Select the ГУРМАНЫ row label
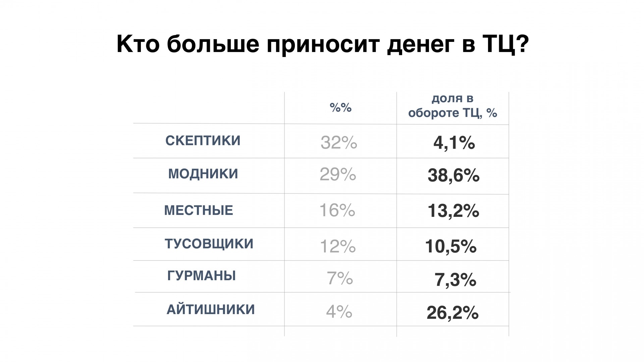The height and width of the screenshot is (362, 644). (202, 276)
